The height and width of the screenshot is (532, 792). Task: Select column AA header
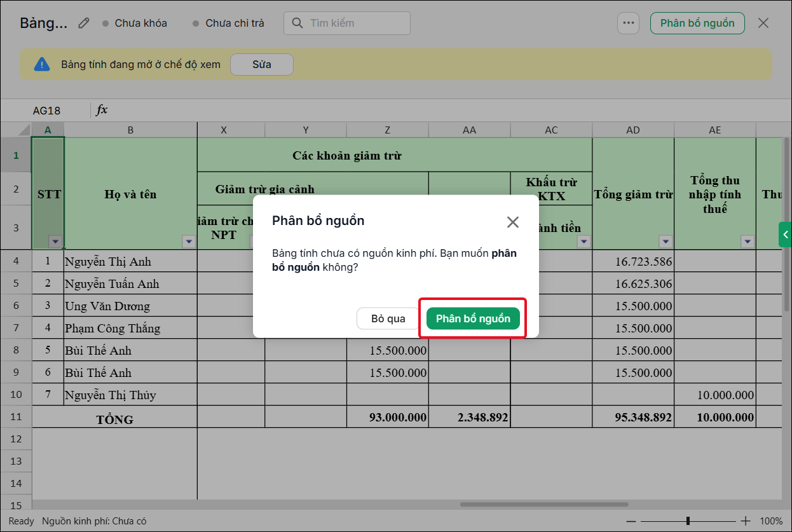point(469,130)
